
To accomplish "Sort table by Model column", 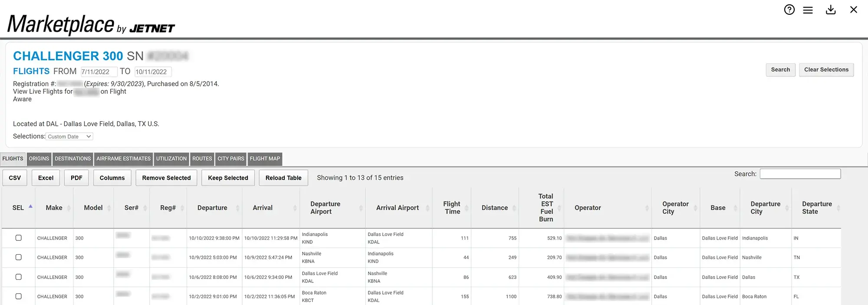I will 93,208.
